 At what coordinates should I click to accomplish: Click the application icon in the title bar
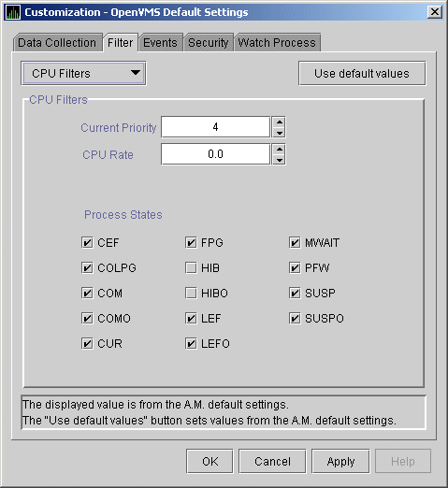click(13, 12)
